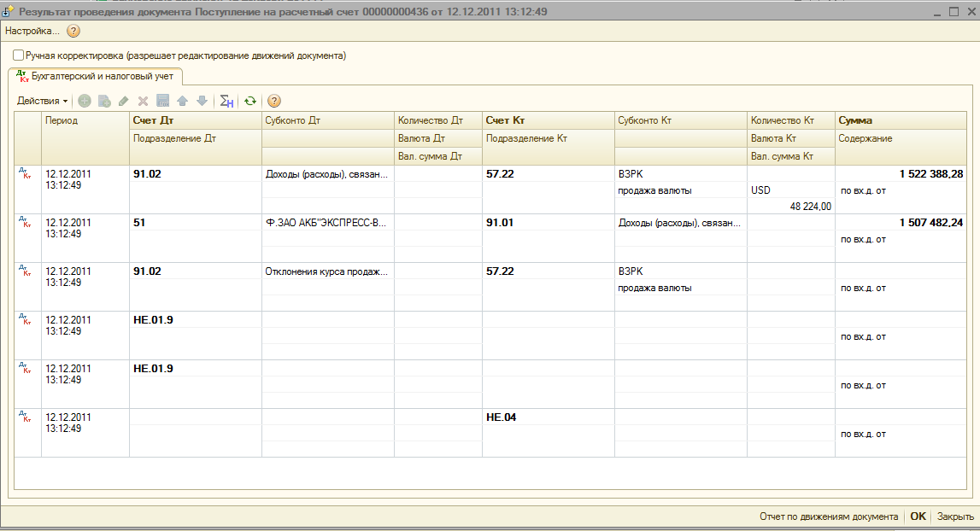The image size is (980, 531).
Task: Click the delete entry X icon
Action: pos(143,101)
